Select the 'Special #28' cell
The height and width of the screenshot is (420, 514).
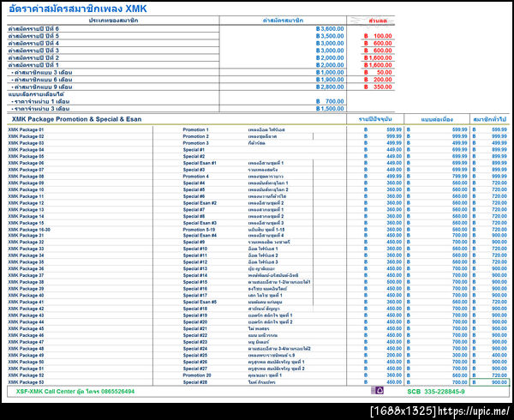[x=195, y=382]
